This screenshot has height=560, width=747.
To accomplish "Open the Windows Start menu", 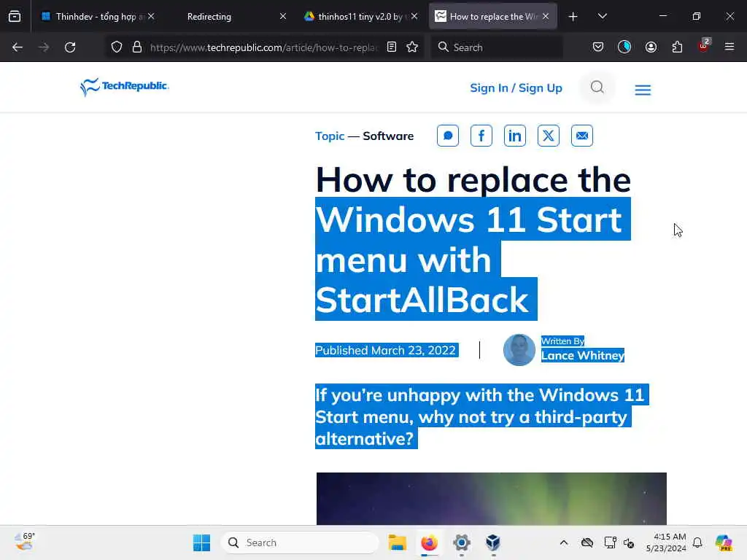I will 201,542.
